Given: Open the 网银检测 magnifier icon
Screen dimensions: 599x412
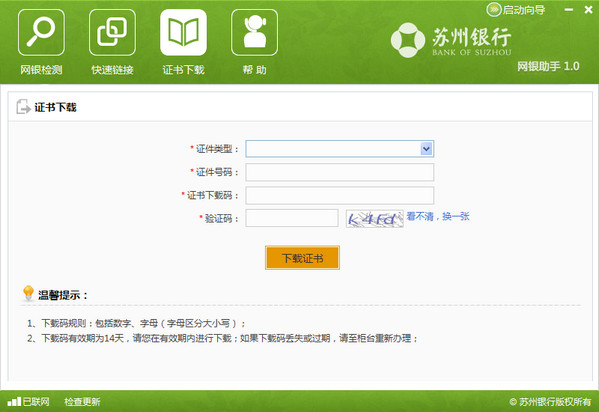Looking at the screenshot, I should point(41,32).
